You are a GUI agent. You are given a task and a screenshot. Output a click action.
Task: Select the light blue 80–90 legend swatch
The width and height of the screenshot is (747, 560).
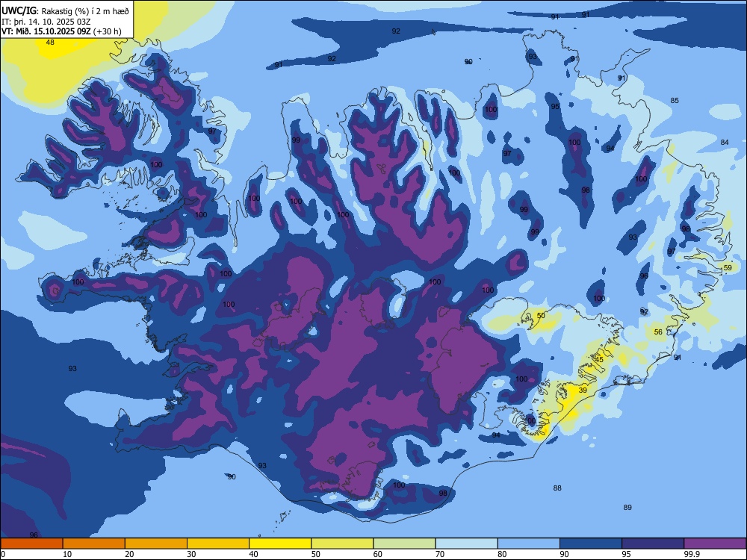point(529,544)
